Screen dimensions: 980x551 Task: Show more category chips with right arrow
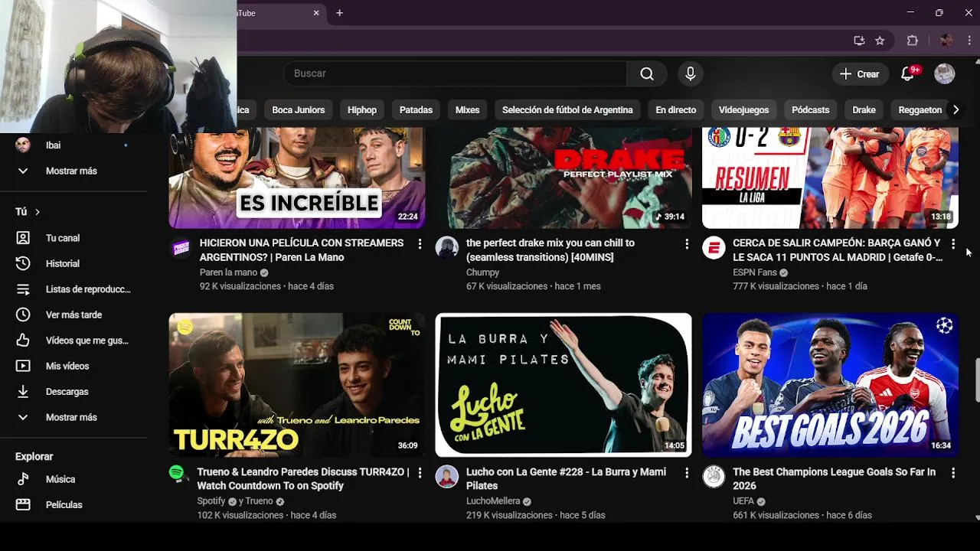[955, 109]
